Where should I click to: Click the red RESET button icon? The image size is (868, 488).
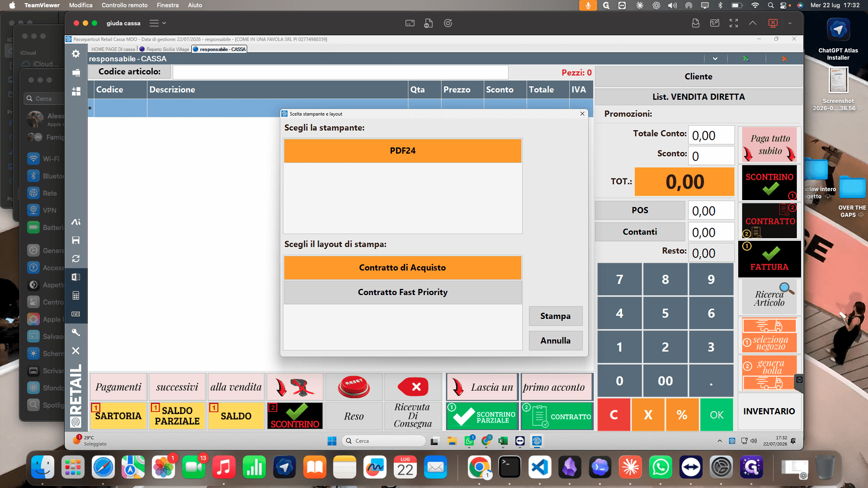(354, 387)
